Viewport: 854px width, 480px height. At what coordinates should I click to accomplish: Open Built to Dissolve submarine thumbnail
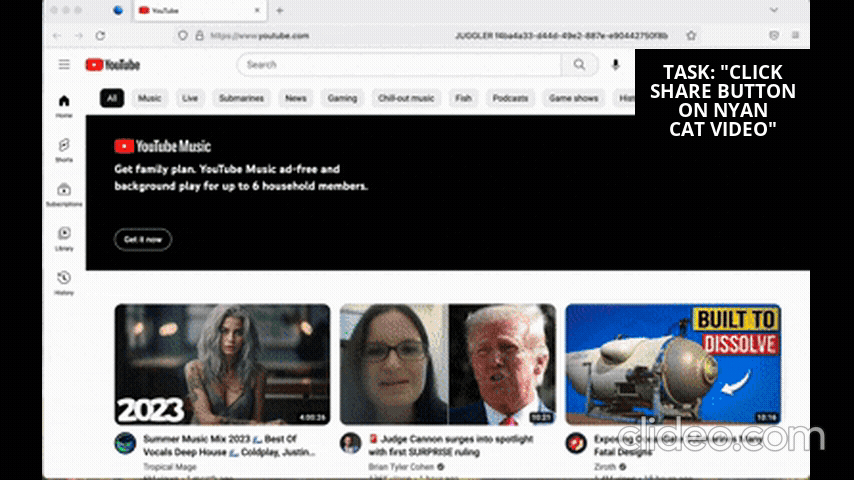coord(673,364)
